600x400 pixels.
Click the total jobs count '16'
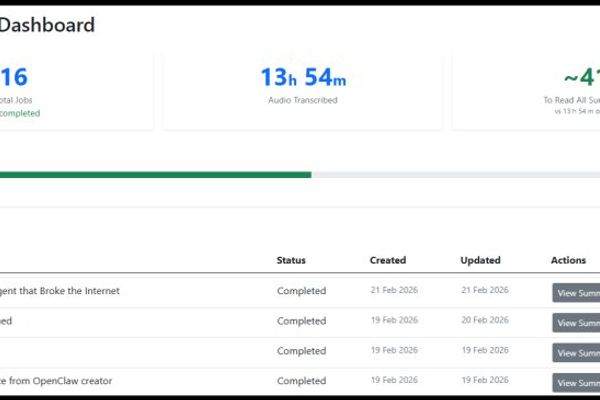tap(14, 77)
